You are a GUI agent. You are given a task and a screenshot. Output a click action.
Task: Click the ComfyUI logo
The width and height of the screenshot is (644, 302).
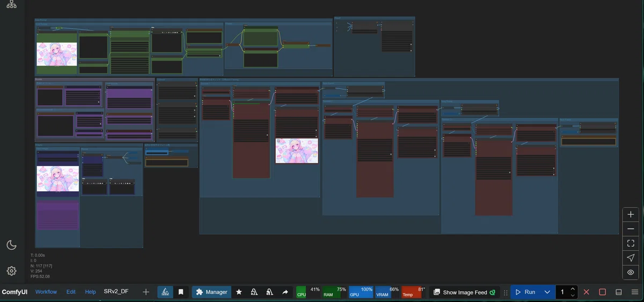click(x=15, y=292)
